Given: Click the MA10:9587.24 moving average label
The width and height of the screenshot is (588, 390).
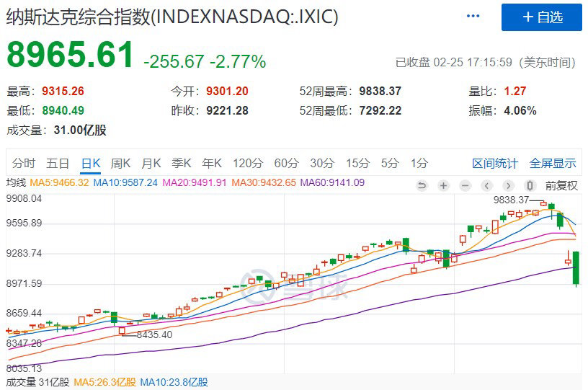Looking at the screenshot, I should (x=125, y=182).
